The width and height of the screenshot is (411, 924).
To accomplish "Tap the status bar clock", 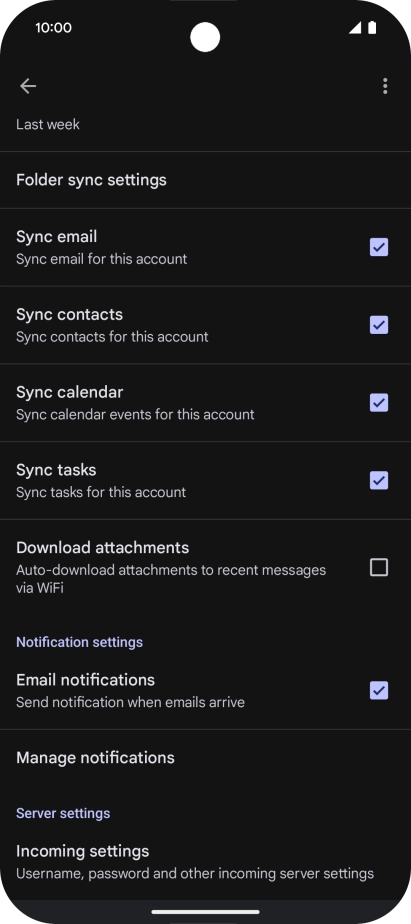I will [54, 28].
